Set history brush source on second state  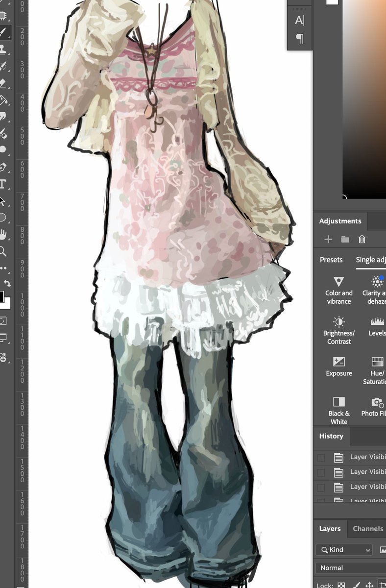tap(321, 472)
